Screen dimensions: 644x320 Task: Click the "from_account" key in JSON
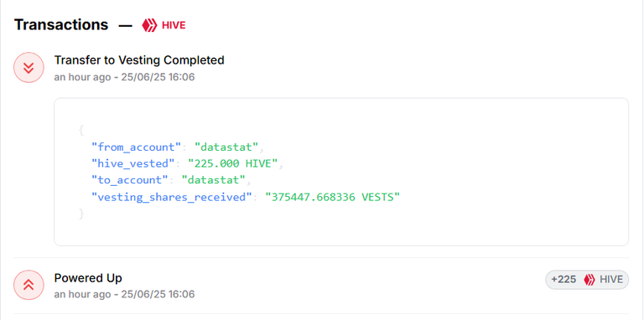click(x=136, y=147)
